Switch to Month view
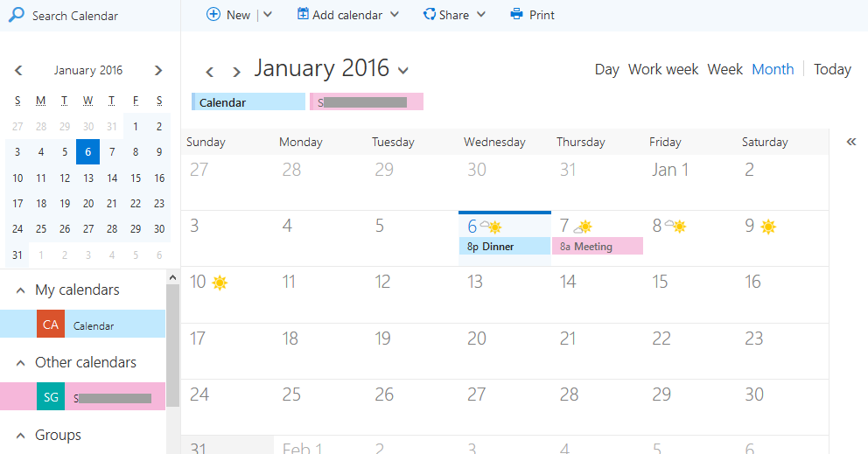868x454 pixels. tap(773, 69)
